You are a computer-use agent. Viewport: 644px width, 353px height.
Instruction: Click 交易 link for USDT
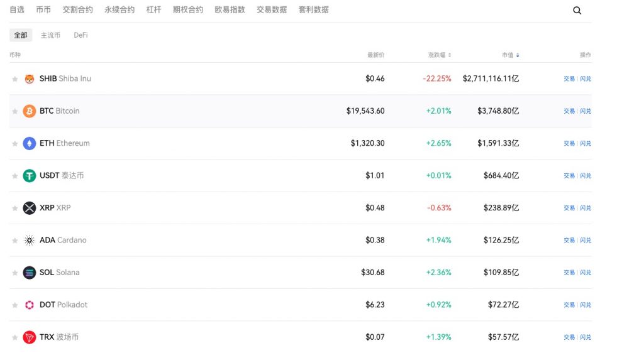click(x=569, y=176)
